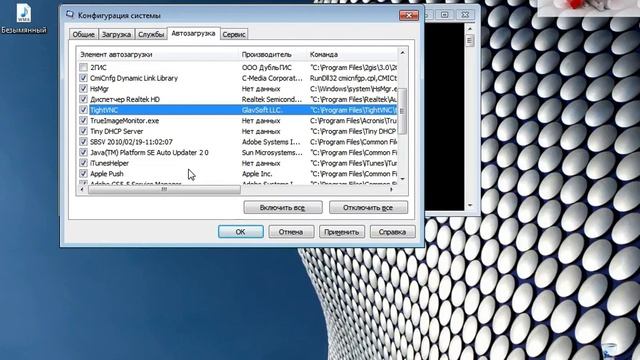This screenshot has width=640, height=360.
Task: Click the Применить button
Action: (x=342, y=231)
